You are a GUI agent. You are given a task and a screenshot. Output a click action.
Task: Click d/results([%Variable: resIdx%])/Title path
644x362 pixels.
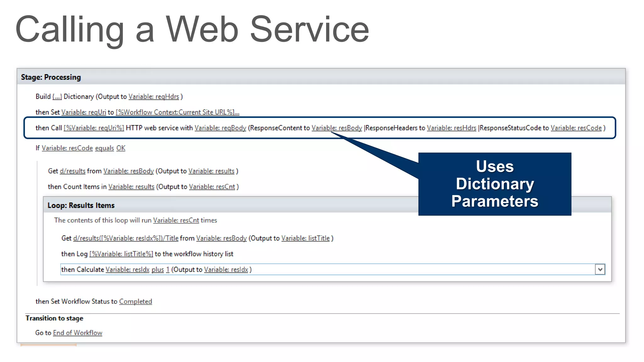pos(126,238)
